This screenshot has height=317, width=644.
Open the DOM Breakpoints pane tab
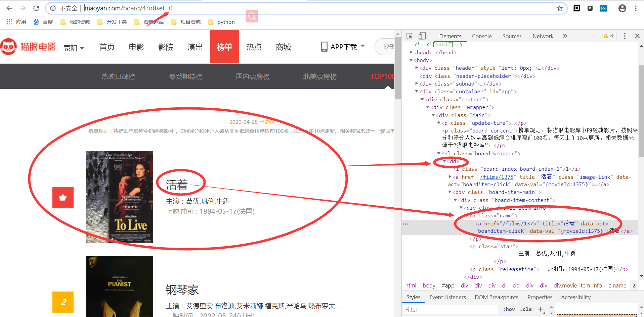tap(496, 297)
